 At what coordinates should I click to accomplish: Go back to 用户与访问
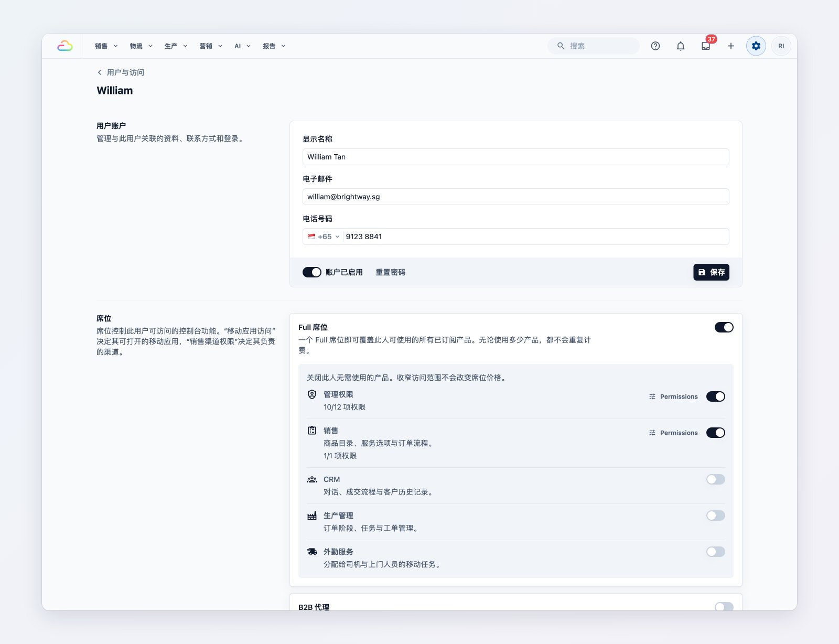121,72
